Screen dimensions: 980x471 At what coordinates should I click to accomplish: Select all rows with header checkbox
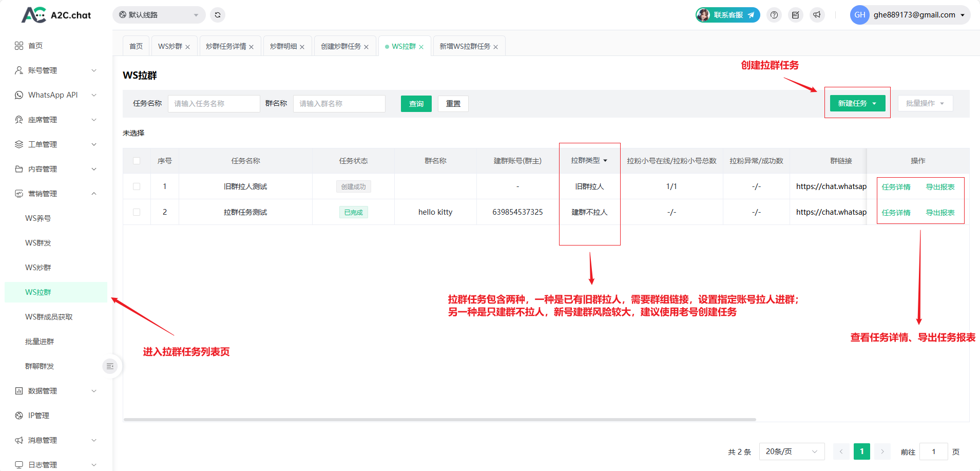[137, 161]
